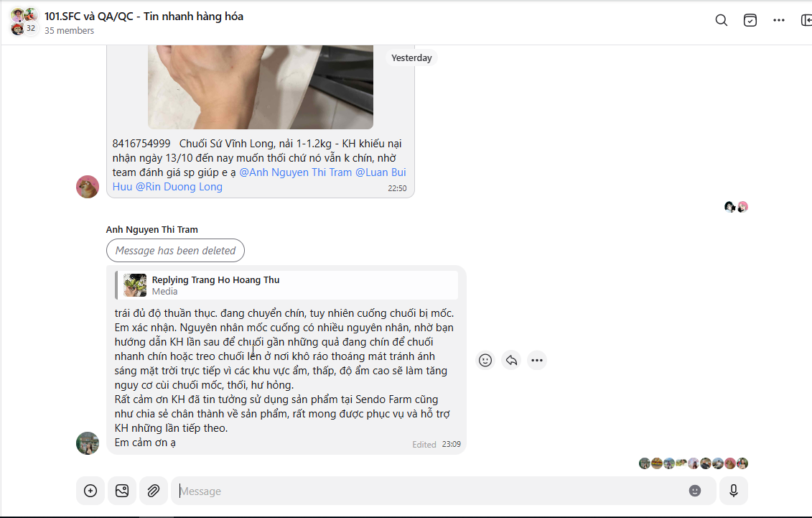Reply to the message with the arrow icon
This screenshot has height=518, width=812.
(x=511, y=361)
